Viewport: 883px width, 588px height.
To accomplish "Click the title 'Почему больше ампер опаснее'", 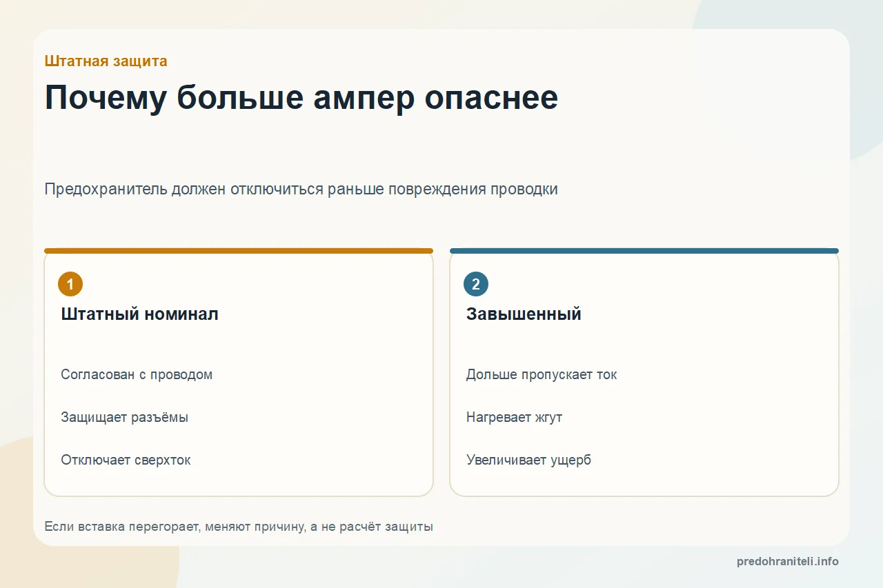I will pyautogui.click(x=301, y=98).
